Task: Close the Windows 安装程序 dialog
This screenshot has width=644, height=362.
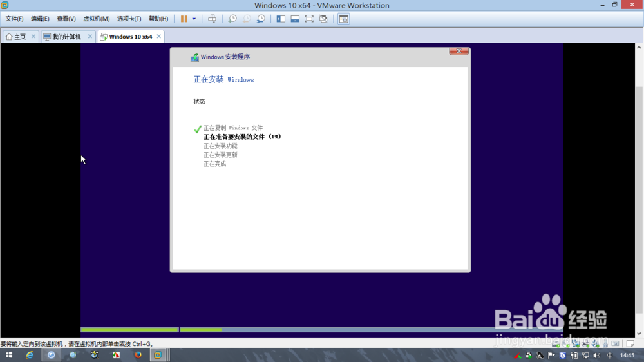Action: (459, 51)
